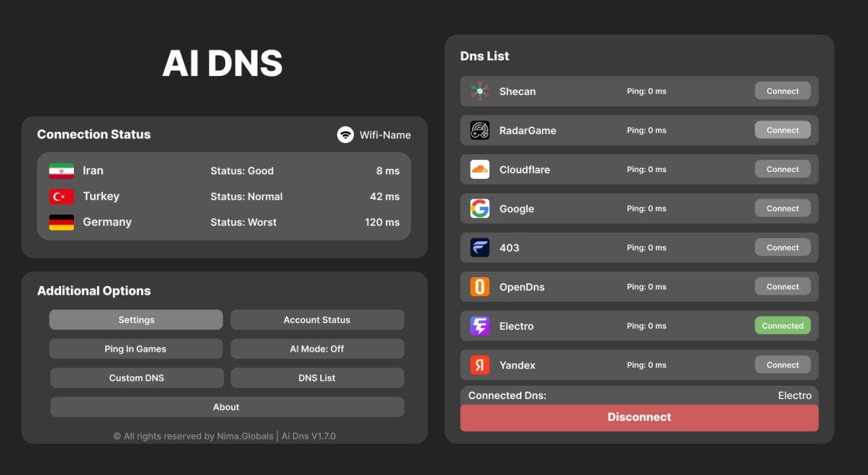The width and height of the screenshot is (868, 475).
Task: Click the Dns List heading
Action: pos(485,56)
